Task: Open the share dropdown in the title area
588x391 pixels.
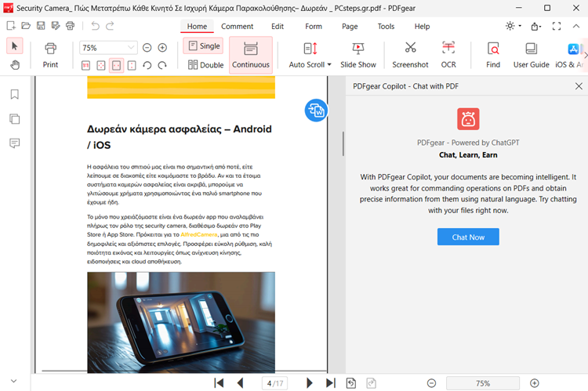Action: (x=536, y=26)
